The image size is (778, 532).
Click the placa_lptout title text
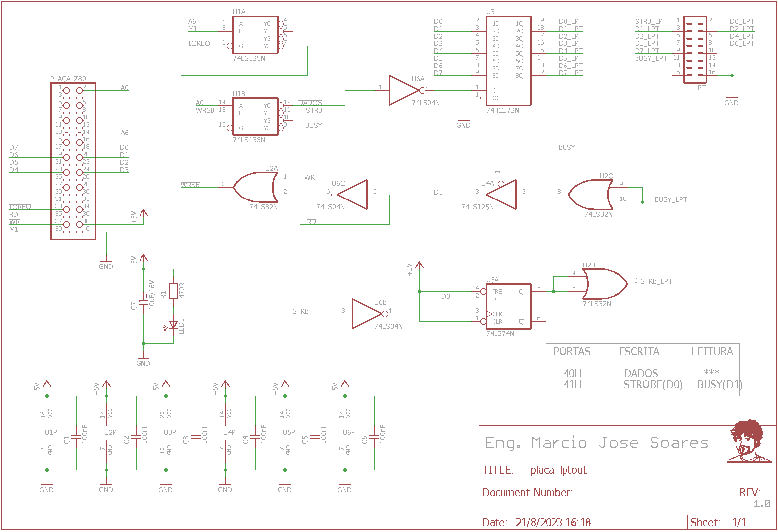tap(558, 470)
